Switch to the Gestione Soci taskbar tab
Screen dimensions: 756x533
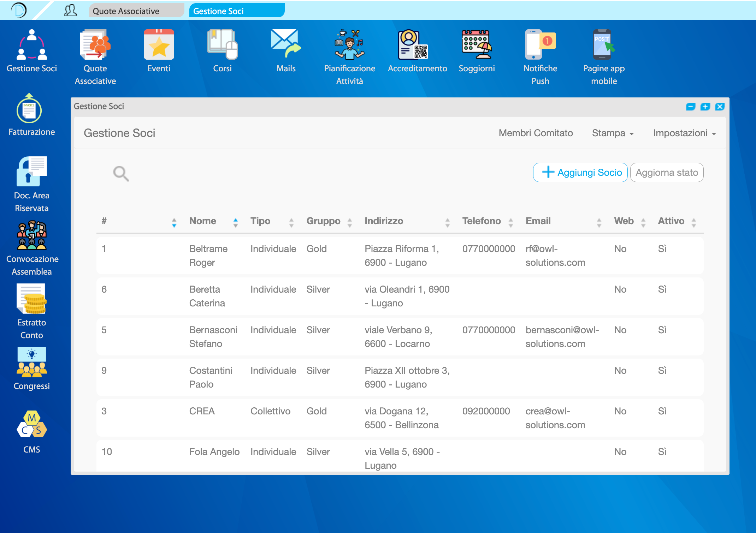pos(237,11)
